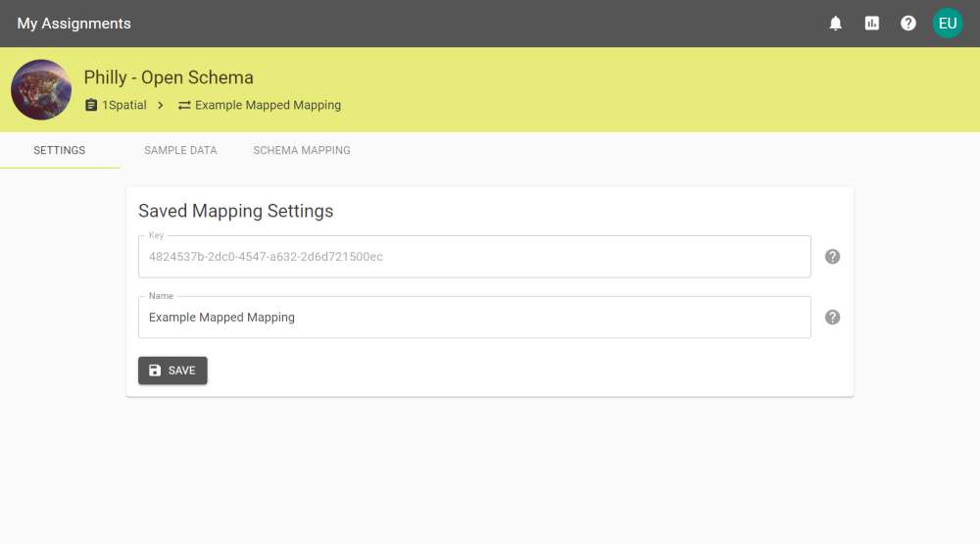The width and height of the screenshot is (980, 544).
Task: Click the help question mark in top bar
Action: pos(908,24)
